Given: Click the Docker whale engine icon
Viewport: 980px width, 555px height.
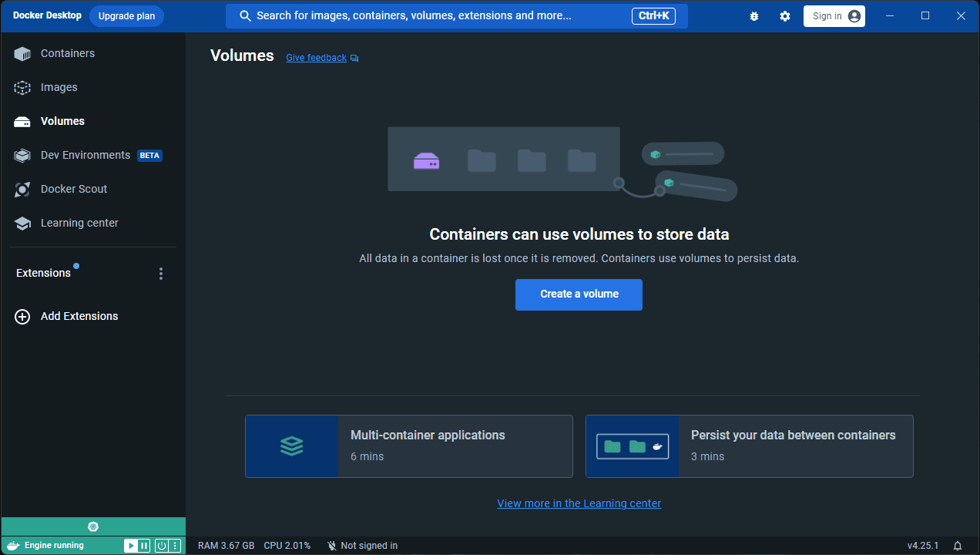Looking at the screenshot, I should (x=13, y=546).
